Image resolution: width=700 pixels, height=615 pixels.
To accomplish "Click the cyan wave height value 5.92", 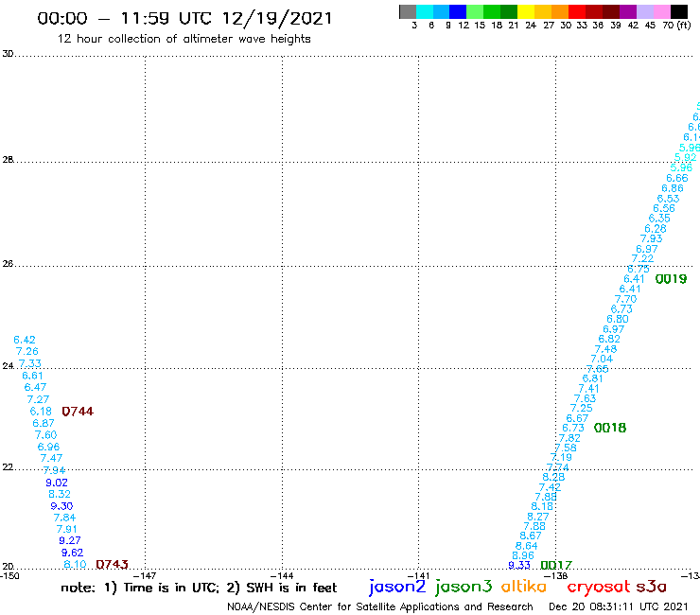I will click(685, 157).
